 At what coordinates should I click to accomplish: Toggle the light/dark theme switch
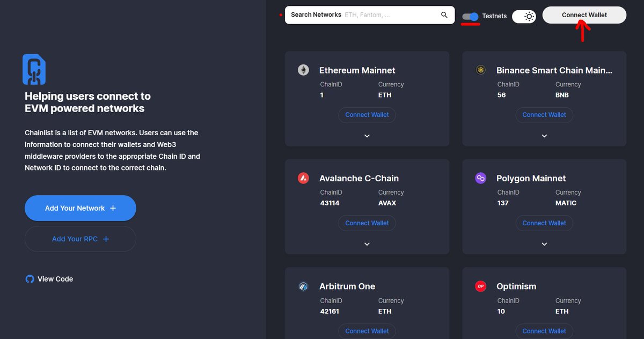[x=524, y=17]
